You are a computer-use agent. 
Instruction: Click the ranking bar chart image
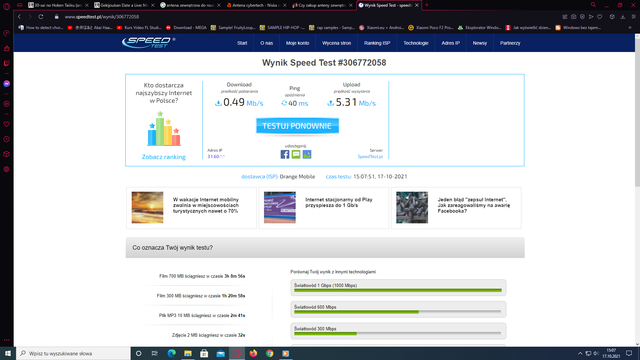tap(164, 129)
